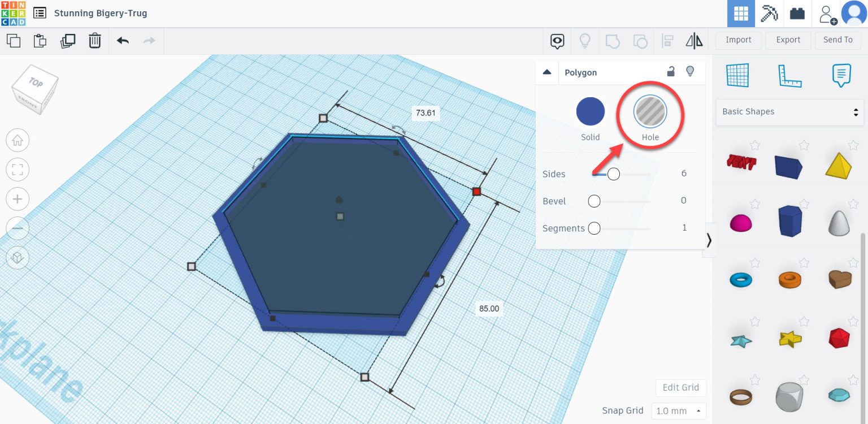
Task: Open the Send To menu
Action: point(837,40)
